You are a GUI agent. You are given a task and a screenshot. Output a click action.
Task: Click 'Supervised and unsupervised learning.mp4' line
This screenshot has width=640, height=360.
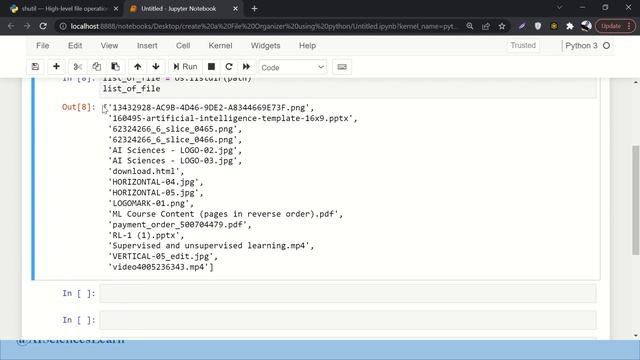tap(211, 246)
